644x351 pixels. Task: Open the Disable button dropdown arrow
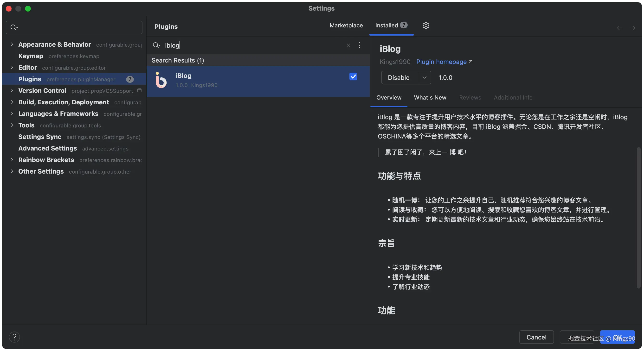[x=424, y=77]
